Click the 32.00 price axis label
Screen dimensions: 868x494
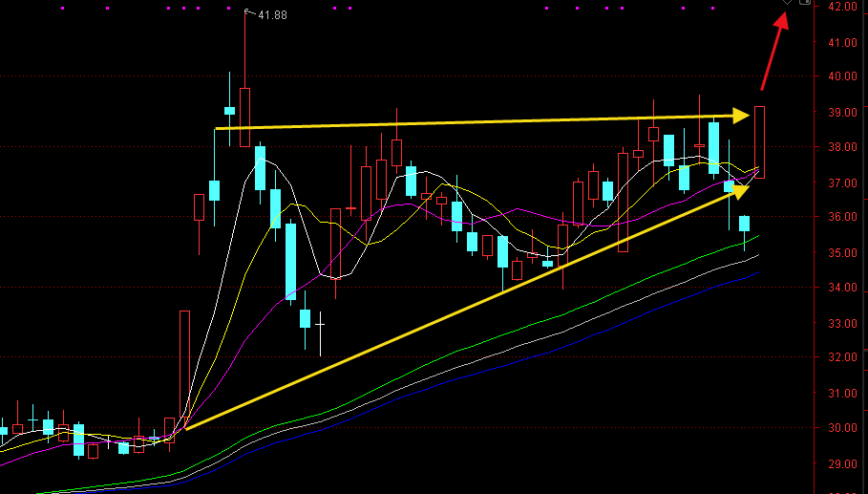coord(842,357)
